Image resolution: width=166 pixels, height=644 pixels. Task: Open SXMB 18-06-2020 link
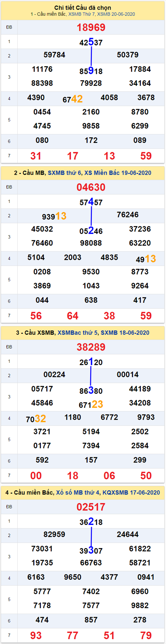tap(125, 333)
